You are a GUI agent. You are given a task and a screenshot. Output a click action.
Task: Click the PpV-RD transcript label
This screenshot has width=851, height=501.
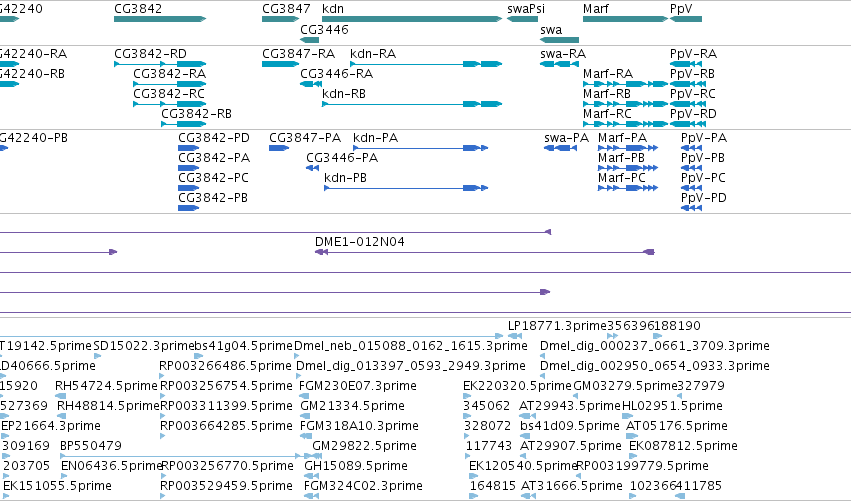pos(694,113)
